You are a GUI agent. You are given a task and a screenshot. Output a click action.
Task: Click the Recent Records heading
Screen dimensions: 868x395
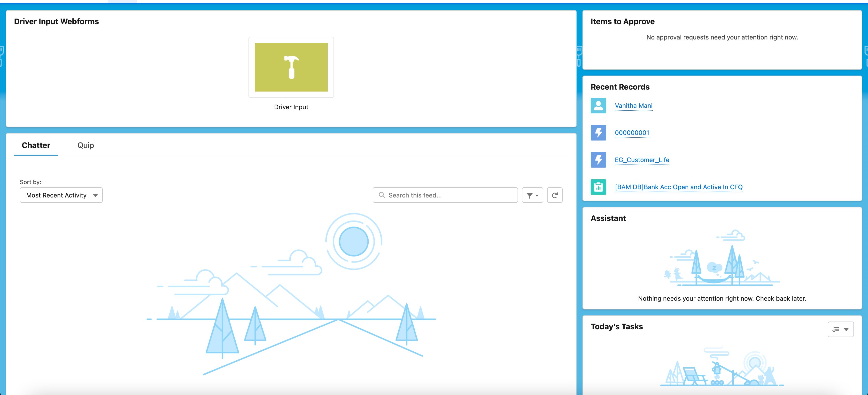point(620,87)
